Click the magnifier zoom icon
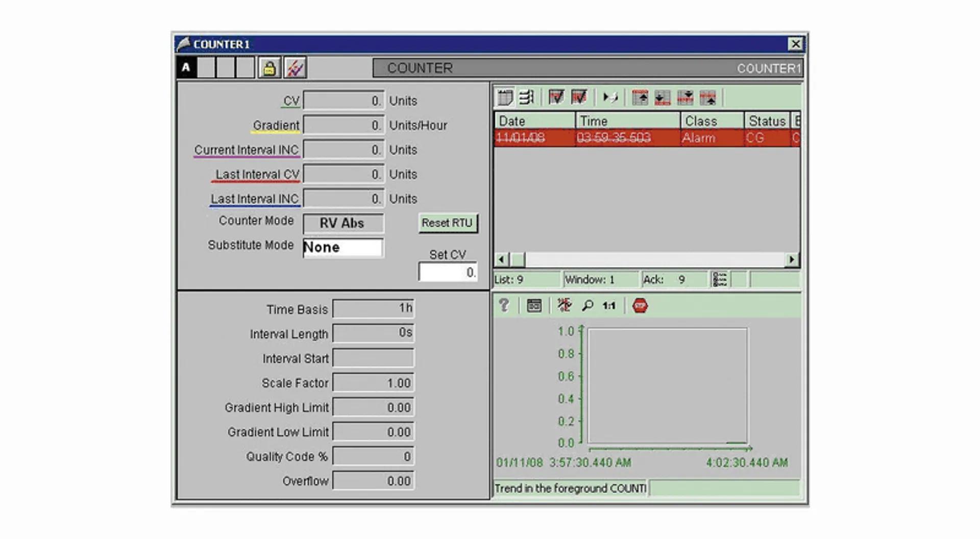 (587, 305)
